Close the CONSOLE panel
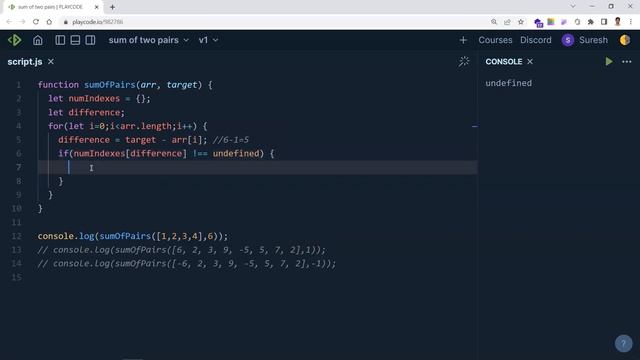This screenshot has height=360, width=640. [530, 62]
